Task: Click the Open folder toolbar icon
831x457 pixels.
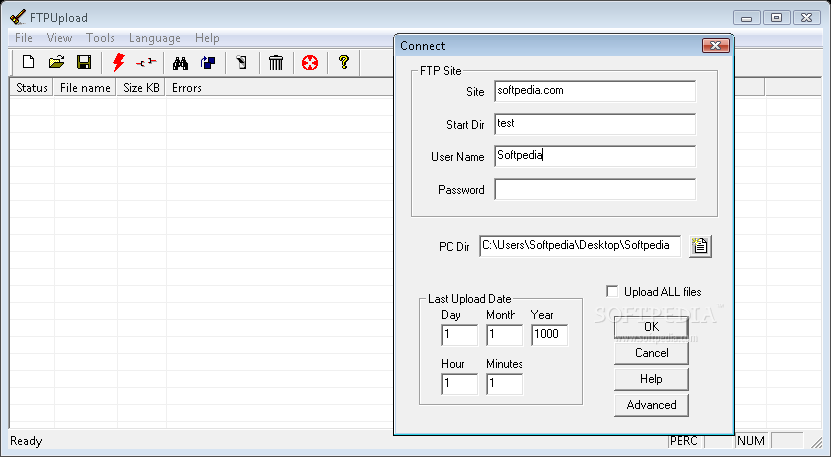Action: pyautogui.click(x=56, y=63)
